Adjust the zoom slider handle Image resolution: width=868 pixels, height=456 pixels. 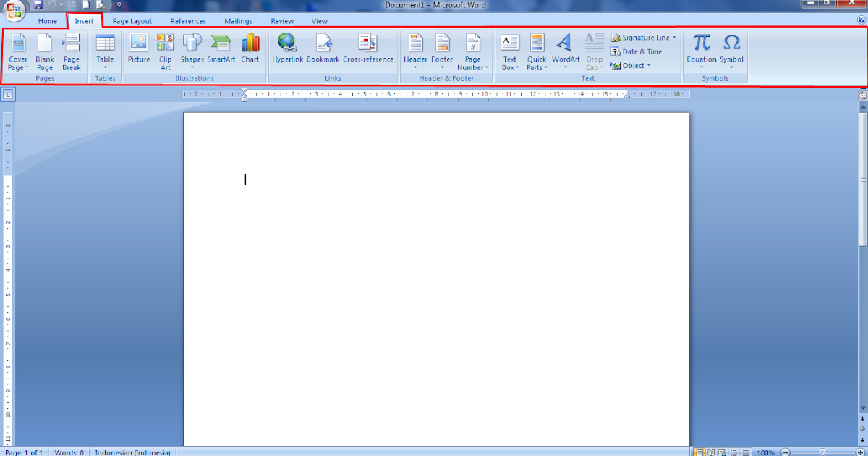(822, 452)
